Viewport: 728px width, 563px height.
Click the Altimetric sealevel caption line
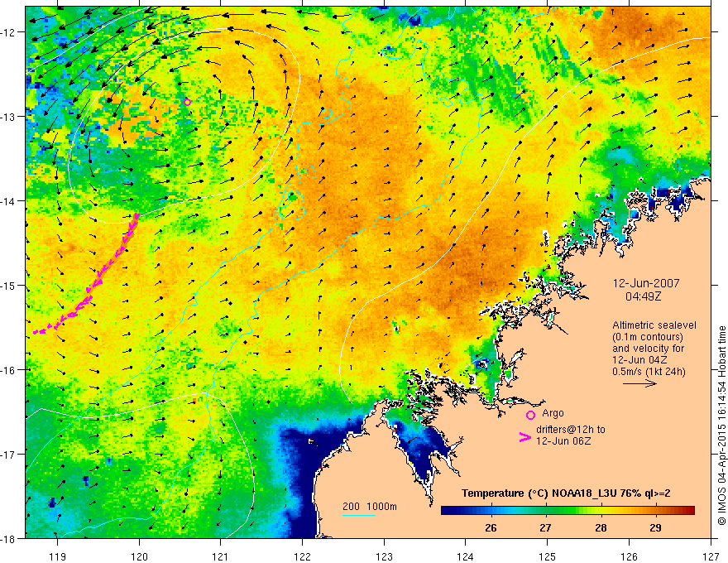click(x=654, y=325)
